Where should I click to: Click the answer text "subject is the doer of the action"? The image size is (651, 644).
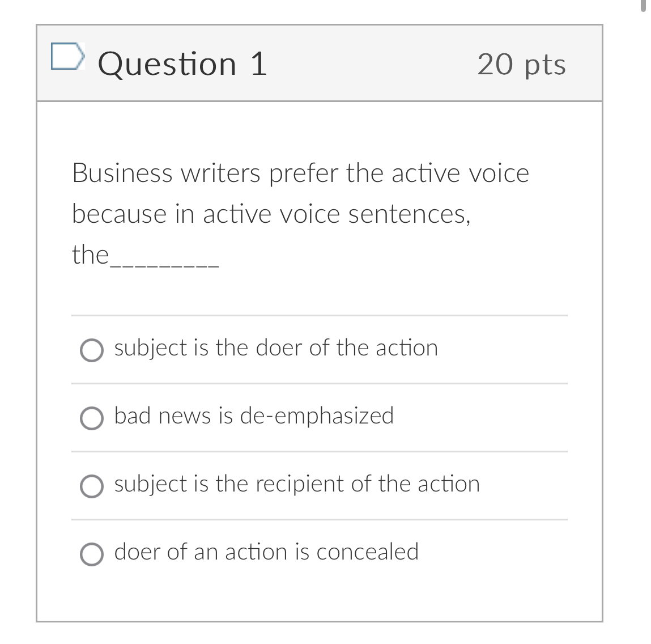[276, 348]
